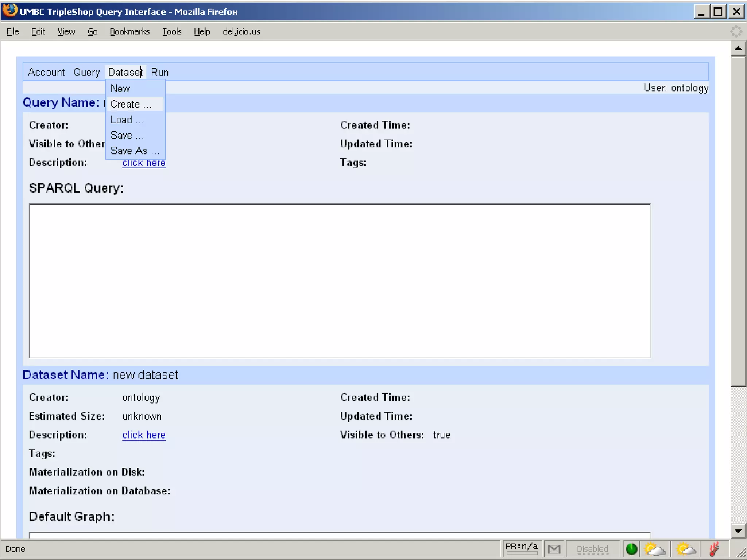Choose New from the Dataset menu
This screenshot has width=747, height=560.
[120, 89]
